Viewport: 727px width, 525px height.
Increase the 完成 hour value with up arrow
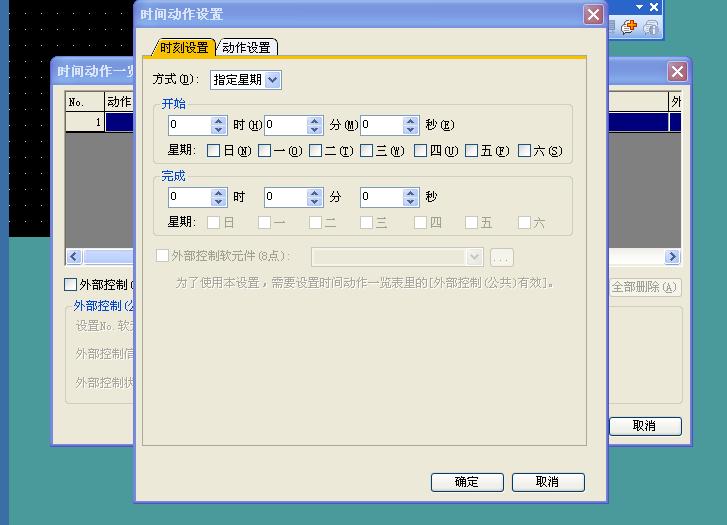[x=219, y=192]
